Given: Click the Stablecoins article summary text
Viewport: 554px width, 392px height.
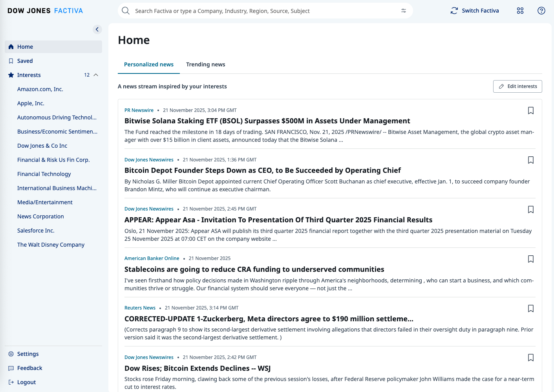Looking at the screenshot, I should point(329,284).
